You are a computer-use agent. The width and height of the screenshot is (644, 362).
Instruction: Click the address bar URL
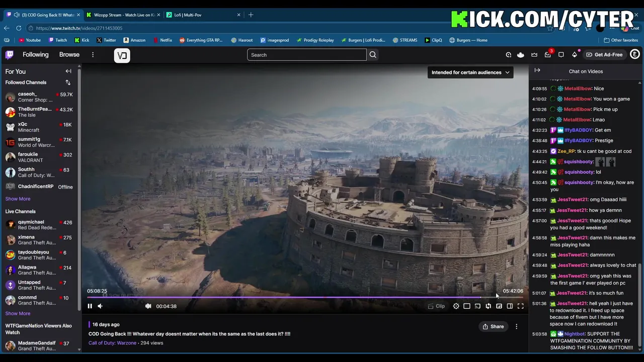[x=79, y=28]
